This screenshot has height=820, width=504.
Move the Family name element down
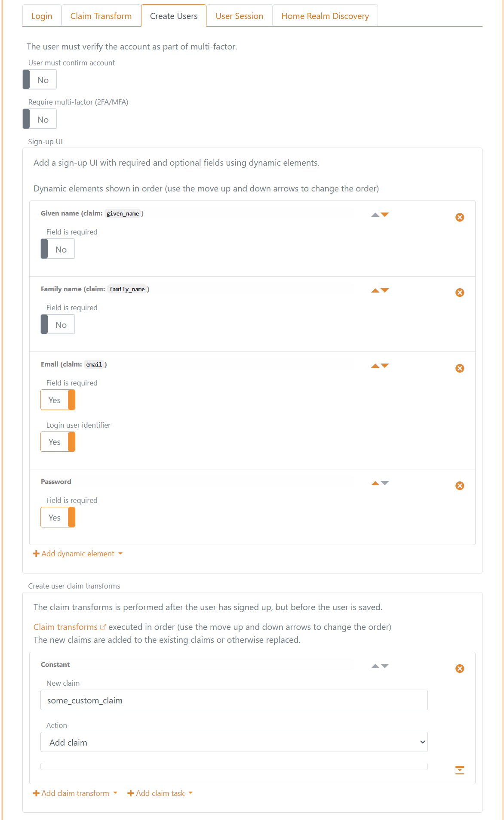pos(385,290)
